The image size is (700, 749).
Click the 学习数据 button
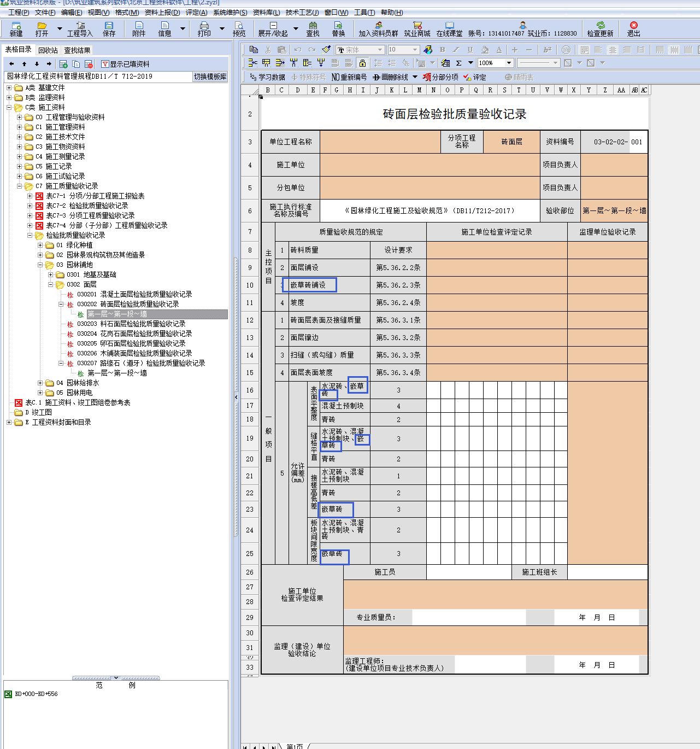[x=267, y=77]
